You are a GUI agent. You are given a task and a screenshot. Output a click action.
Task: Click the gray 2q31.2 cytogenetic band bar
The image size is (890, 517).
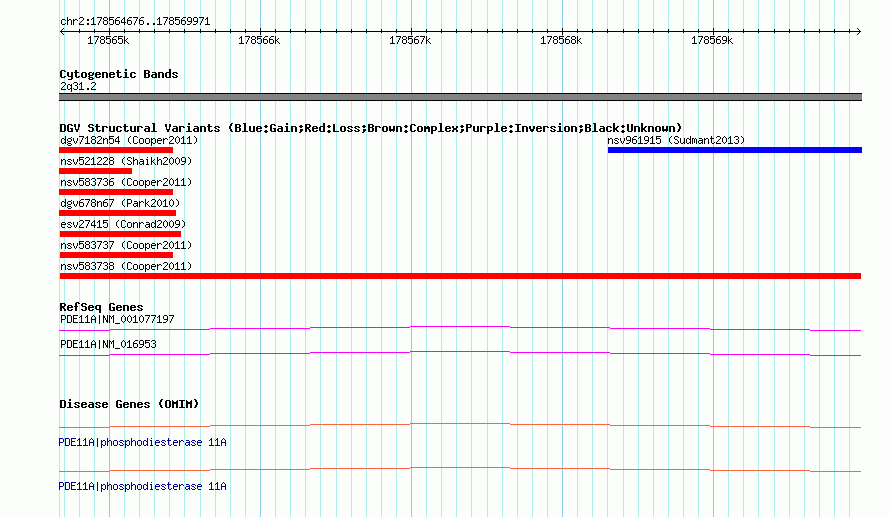click(460, 97)
